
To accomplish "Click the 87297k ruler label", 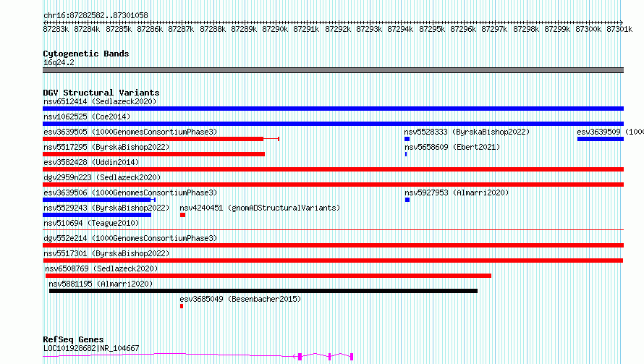I will coord(494,29).
